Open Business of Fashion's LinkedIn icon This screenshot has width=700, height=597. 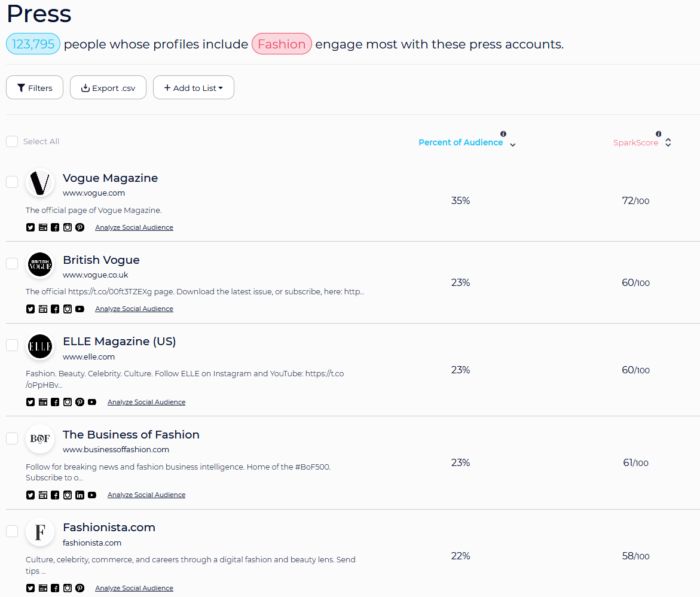pyautogui.click(x=80, y=495)
